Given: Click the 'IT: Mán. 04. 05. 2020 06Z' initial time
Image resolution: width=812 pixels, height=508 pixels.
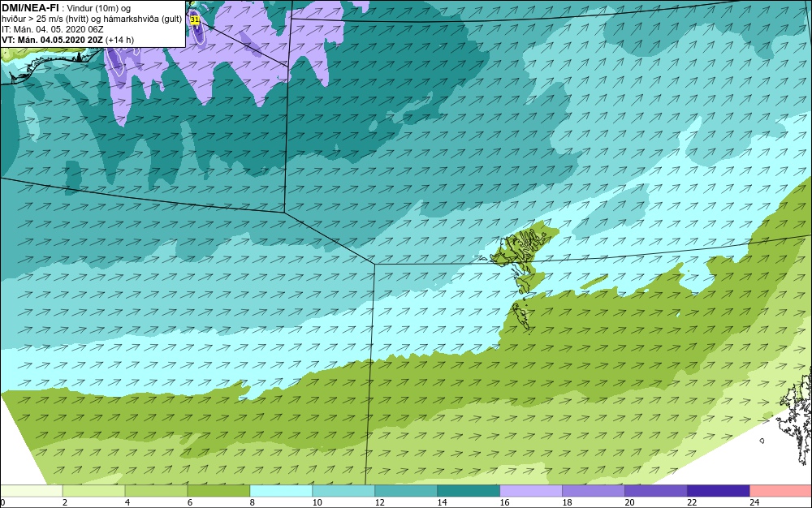Looking at the screenshot, I should [x=52, y=29].
